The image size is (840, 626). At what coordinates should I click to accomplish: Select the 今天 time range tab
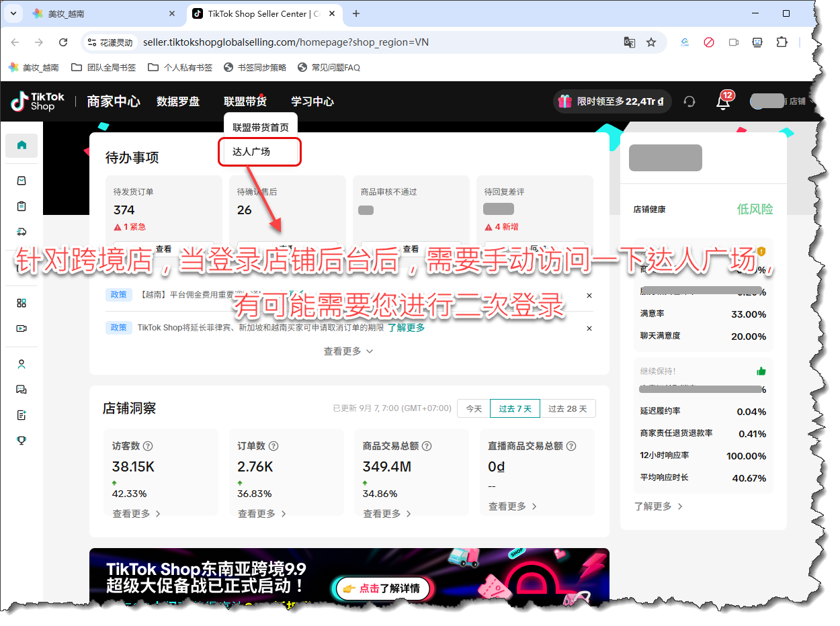click(x=474, y=408)
